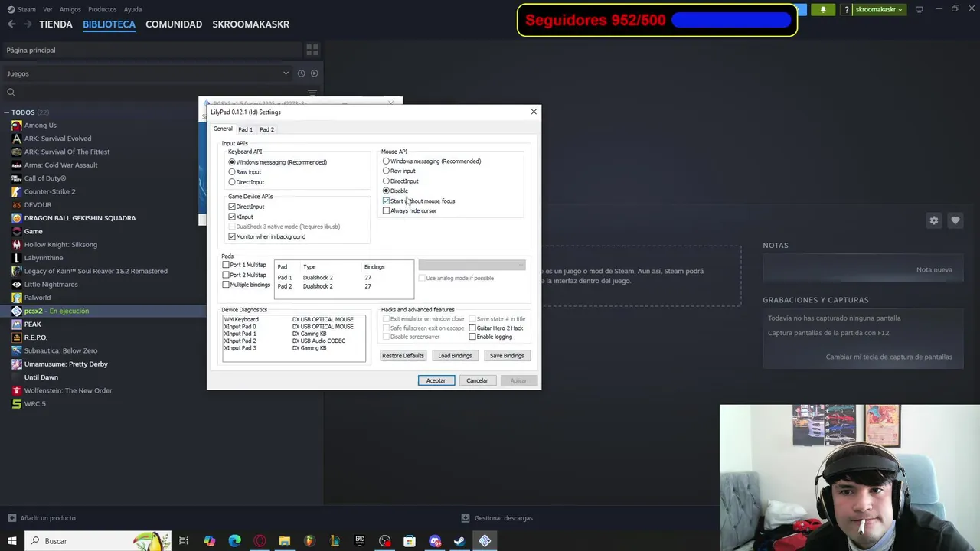Go forward with Steam's forward arrow
This screenshot has width=980, height=551.
coord(28,24)
